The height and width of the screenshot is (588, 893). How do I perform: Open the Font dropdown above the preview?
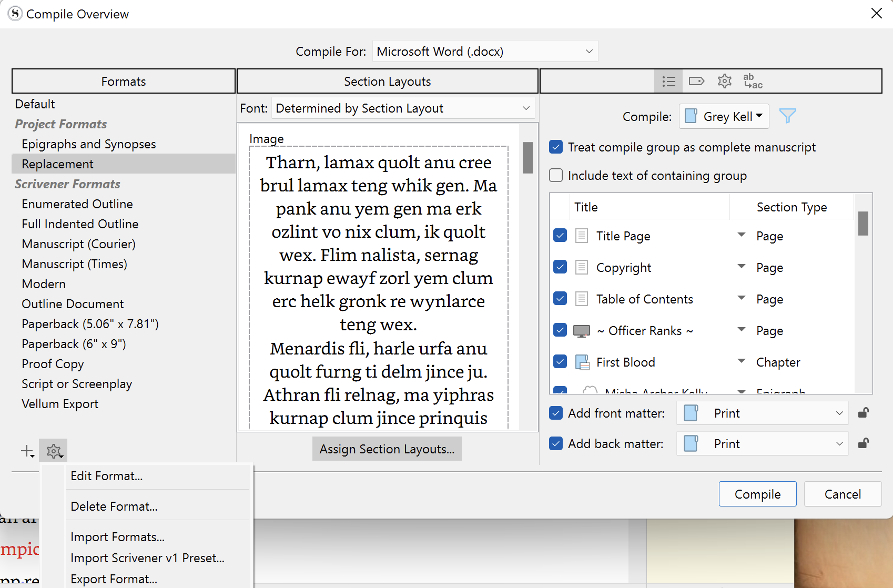click(403, 108)
